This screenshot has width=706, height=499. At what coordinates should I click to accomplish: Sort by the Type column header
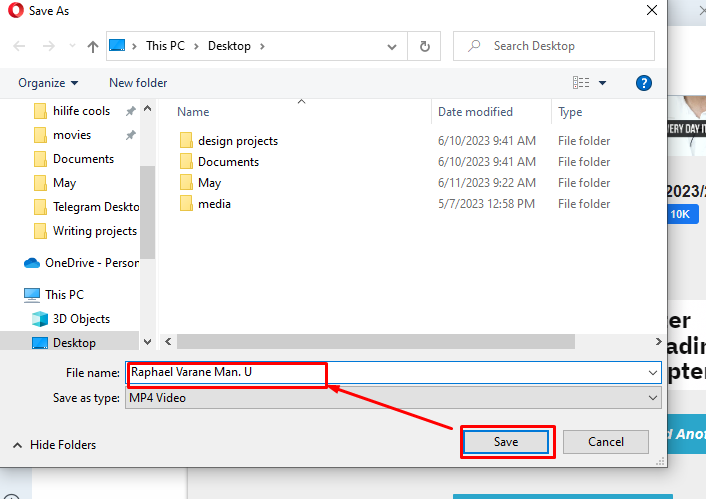(x=570, y=112)
